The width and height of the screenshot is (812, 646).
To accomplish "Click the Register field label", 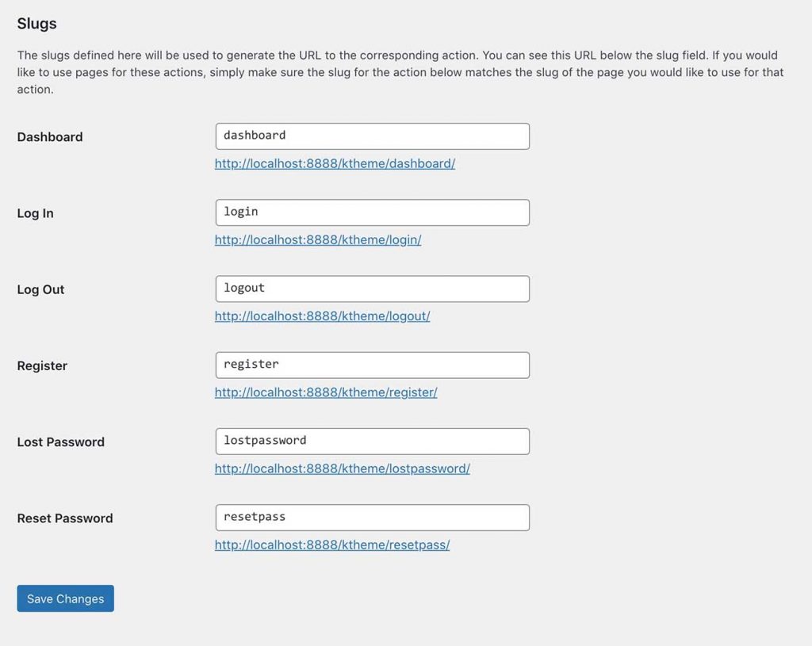I will 42,365.
